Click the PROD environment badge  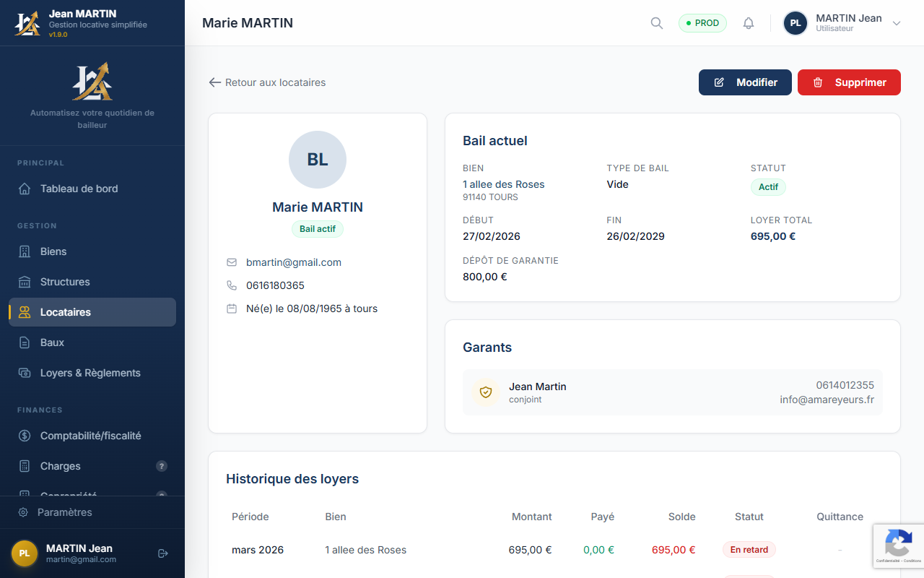point(702,23)
